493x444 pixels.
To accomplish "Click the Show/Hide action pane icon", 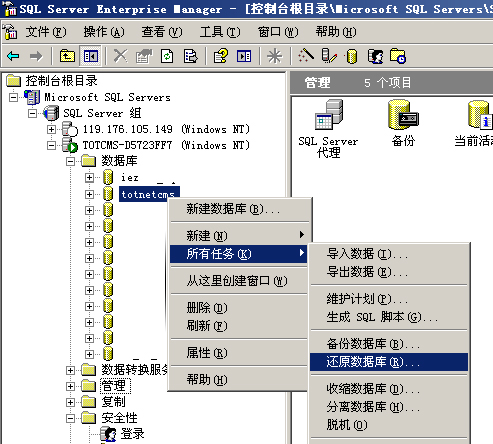I will coord(244,56).
